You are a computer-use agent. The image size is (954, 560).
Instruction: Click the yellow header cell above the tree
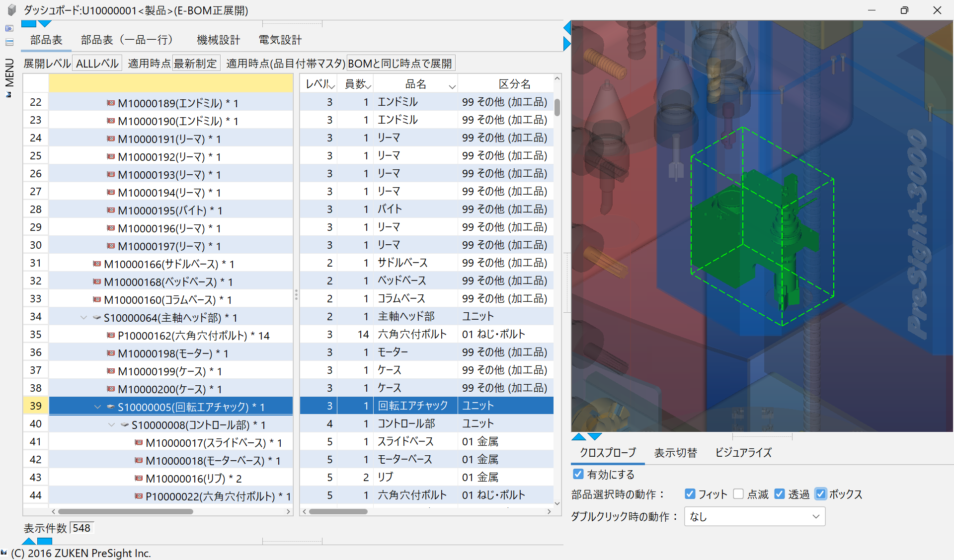(171, 83)
